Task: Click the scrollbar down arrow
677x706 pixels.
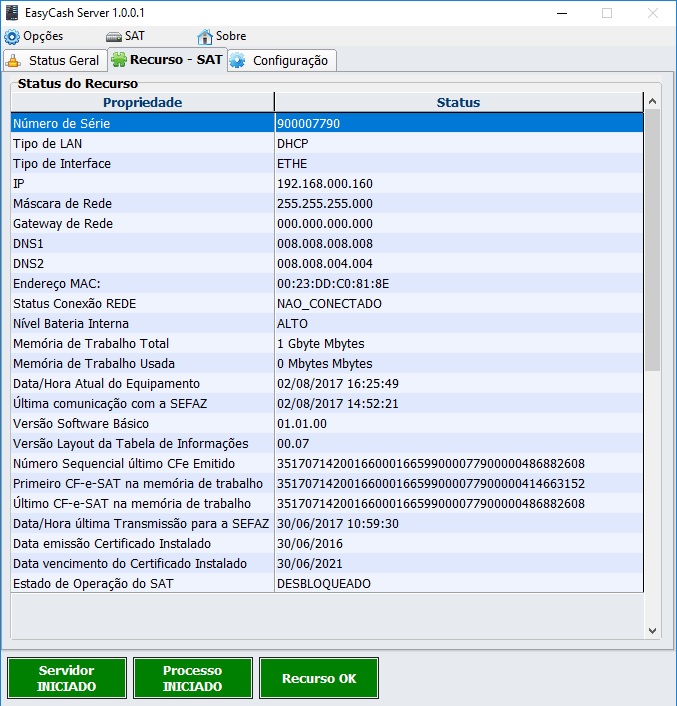Action: coord(652,630)
